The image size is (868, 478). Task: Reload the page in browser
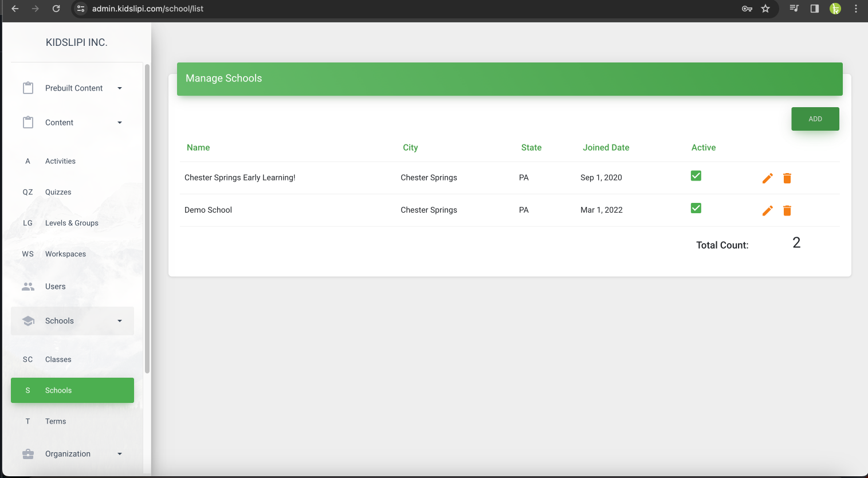click(x=56, y=9)
